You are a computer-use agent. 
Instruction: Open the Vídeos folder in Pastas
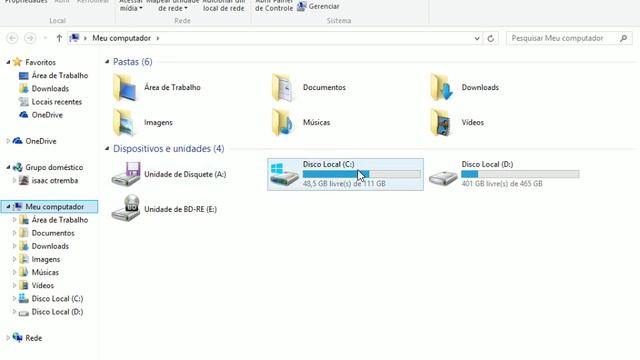[458, 122]
